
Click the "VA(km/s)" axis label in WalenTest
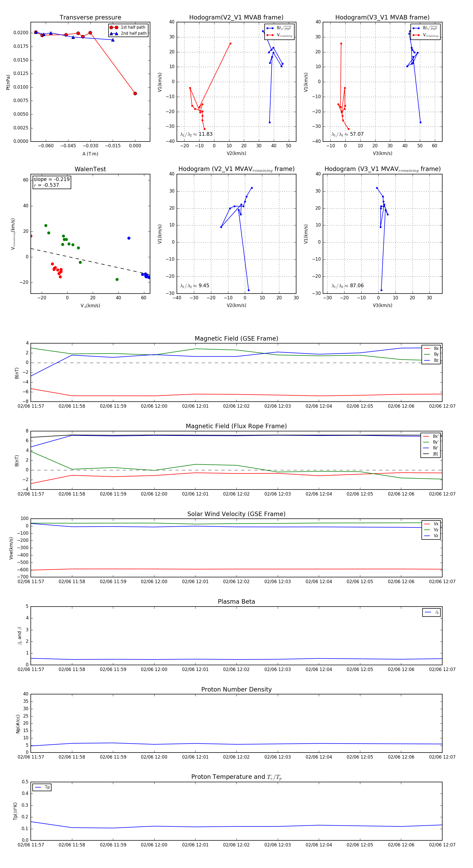coord(90,306)
